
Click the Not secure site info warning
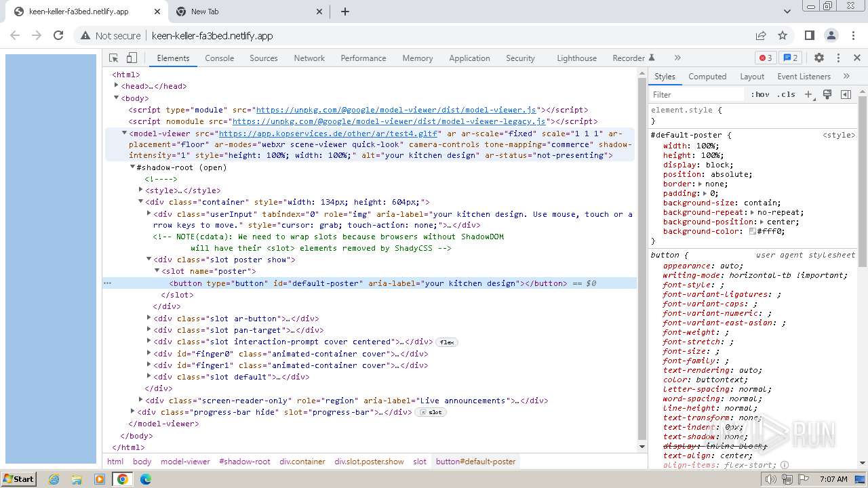click(x=111, y=36)
